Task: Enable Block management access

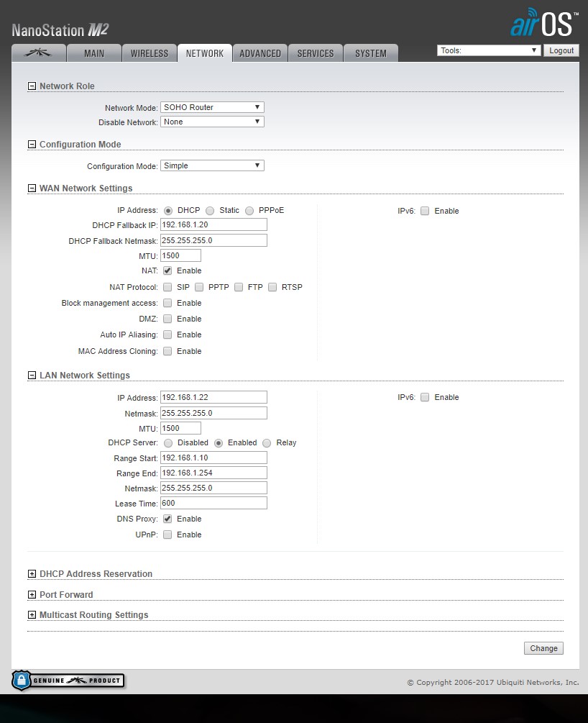Action: pyautogui.click(x=167, y=303)
